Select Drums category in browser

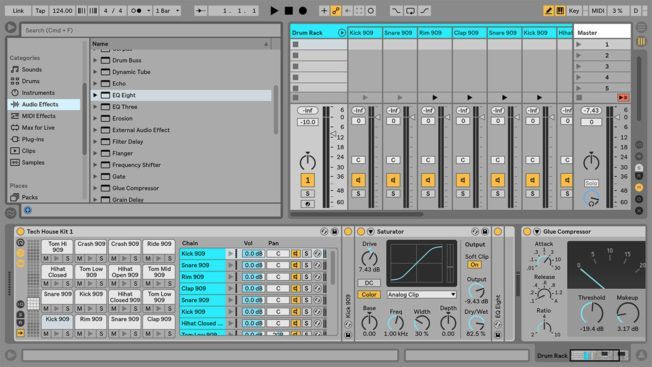(x=30, y=81)
